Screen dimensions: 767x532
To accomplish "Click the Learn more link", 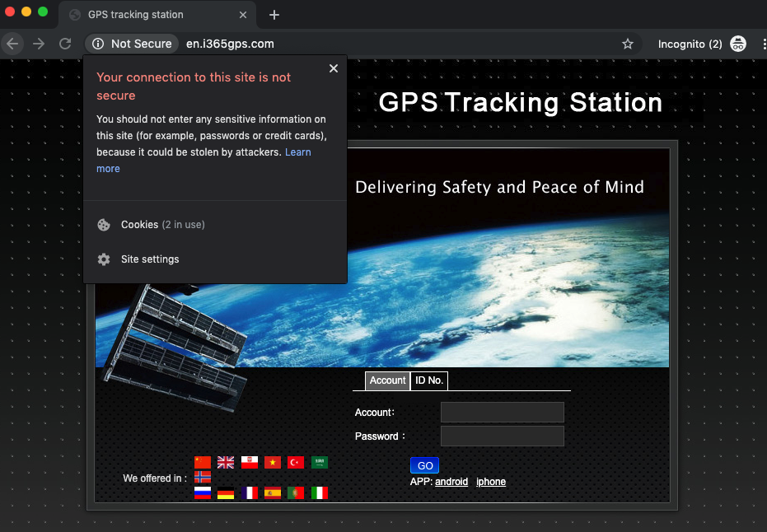I will pos(297,152).
